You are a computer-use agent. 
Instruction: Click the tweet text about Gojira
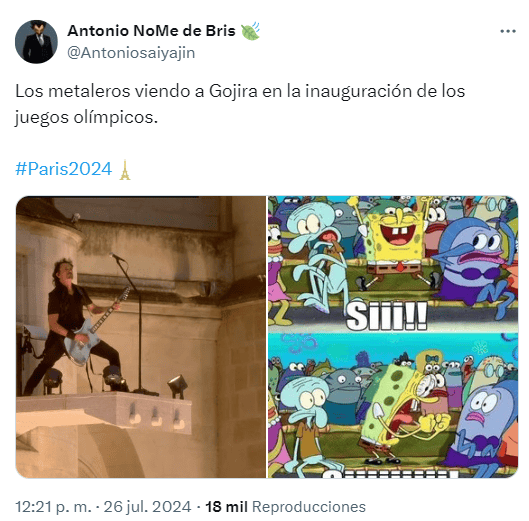point(240,104)
